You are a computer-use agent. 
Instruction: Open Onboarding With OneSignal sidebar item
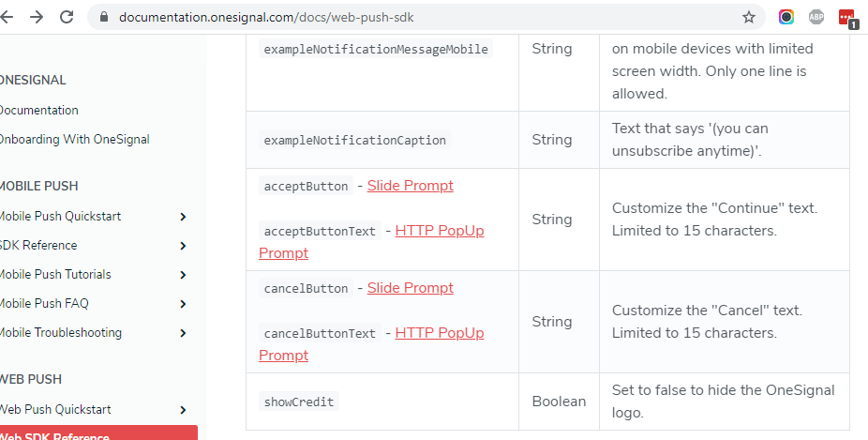point(74,139)
